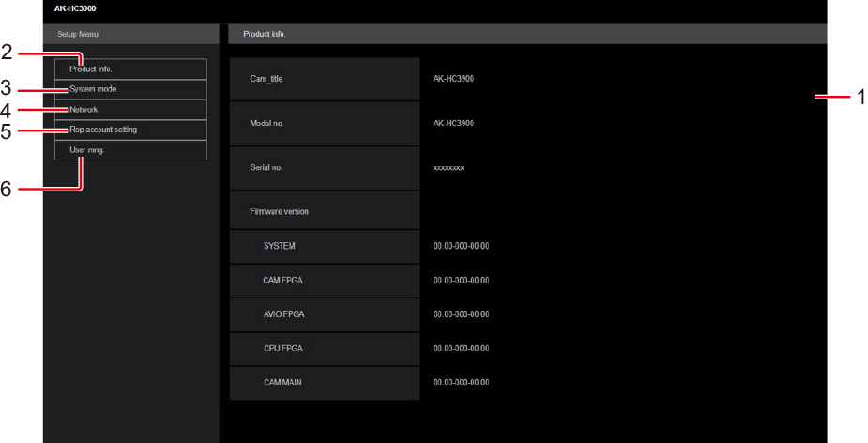Open the Network settings page
868x443 pixels.
pos(129,110)
